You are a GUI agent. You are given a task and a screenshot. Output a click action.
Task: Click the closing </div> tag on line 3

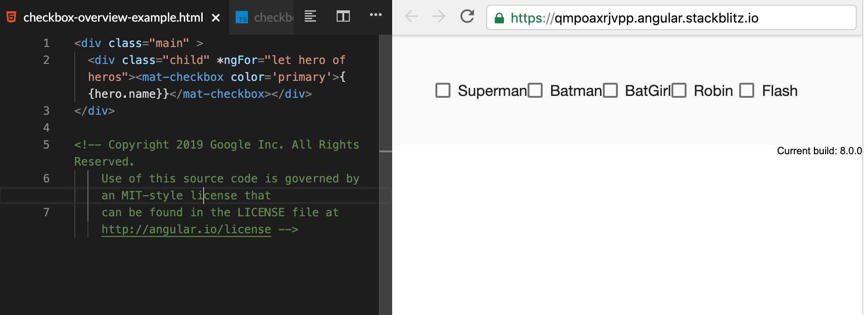click(x=95, y=111)
